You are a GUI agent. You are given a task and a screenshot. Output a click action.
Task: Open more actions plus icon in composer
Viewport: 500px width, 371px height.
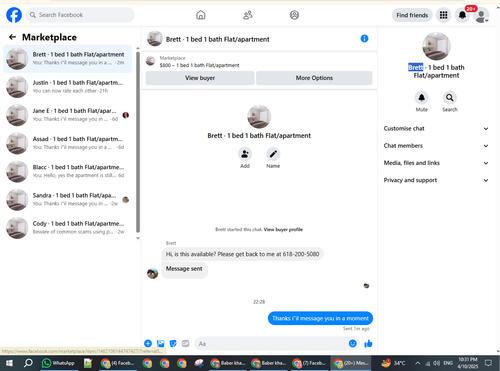tap(148, 343)
